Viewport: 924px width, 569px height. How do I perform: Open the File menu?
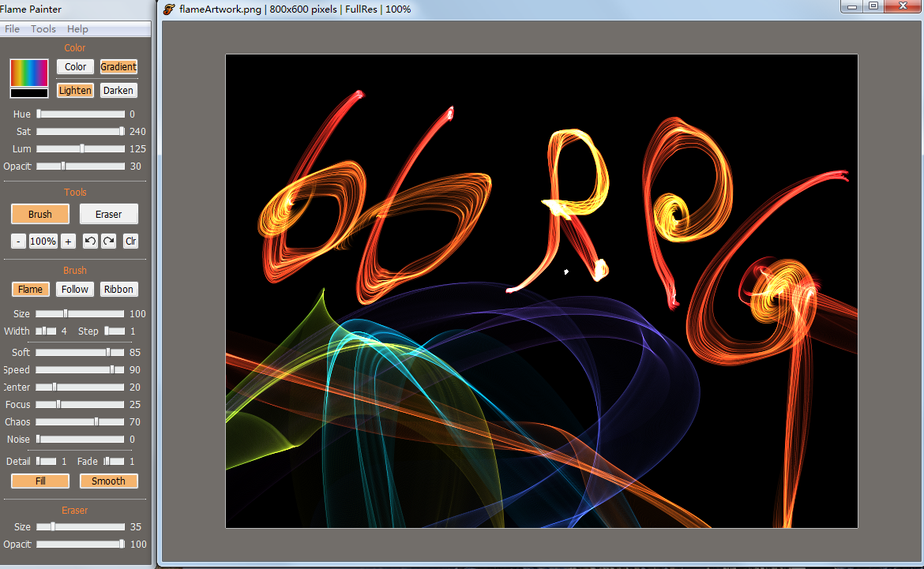[x=12, y=29]
